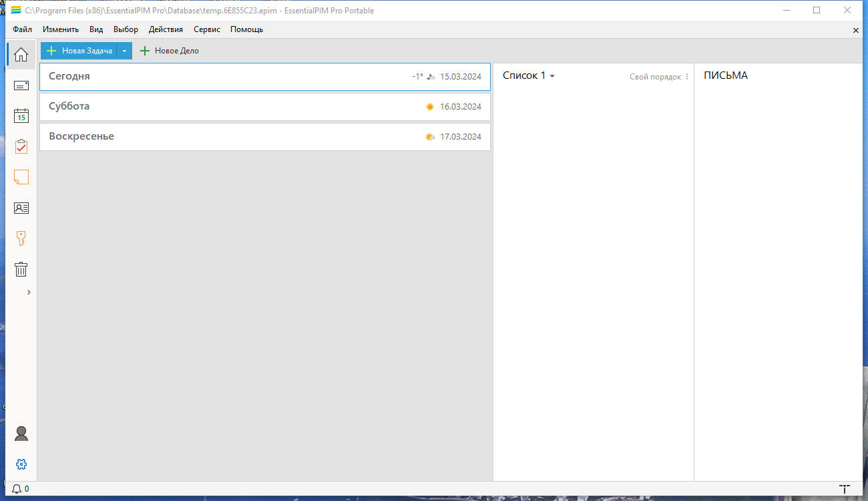Open the Trash bin module icon
This screenshot has height=501, width=868.
click(21, 269)
